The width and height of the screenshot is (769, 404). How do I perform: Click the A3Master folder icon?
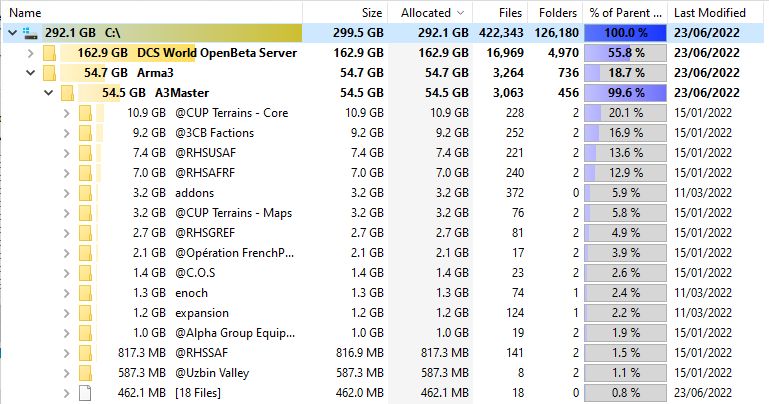[x=67, y=93]
